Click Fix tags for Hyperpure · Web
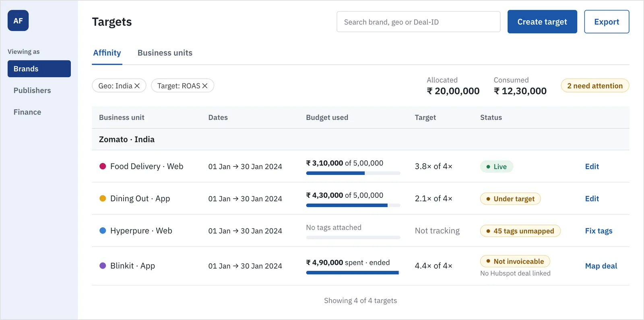Image resolution: width=644 pixels, height=320 pixels. [x=599, y=231]
